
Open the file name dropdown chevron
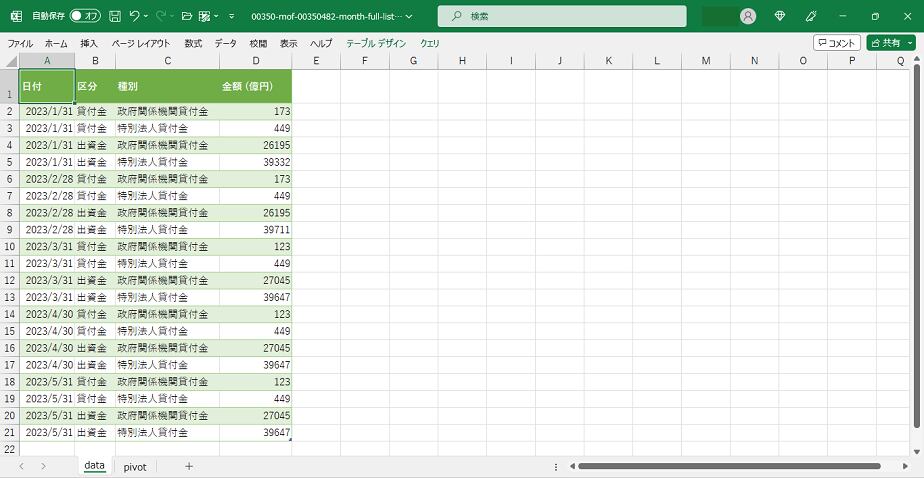click(409, 17)
